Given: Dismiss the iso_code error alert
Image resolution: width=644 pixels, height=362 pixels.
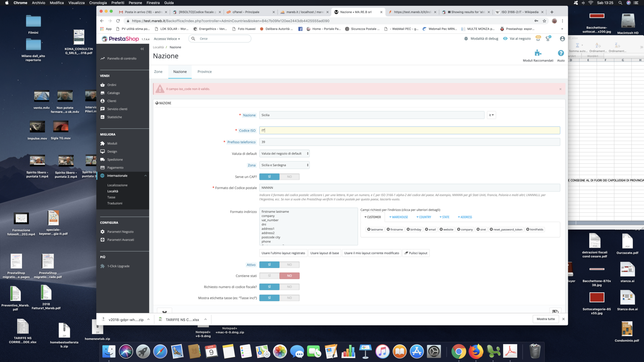Looking at the screenshot, I should [x=560, y=89].
